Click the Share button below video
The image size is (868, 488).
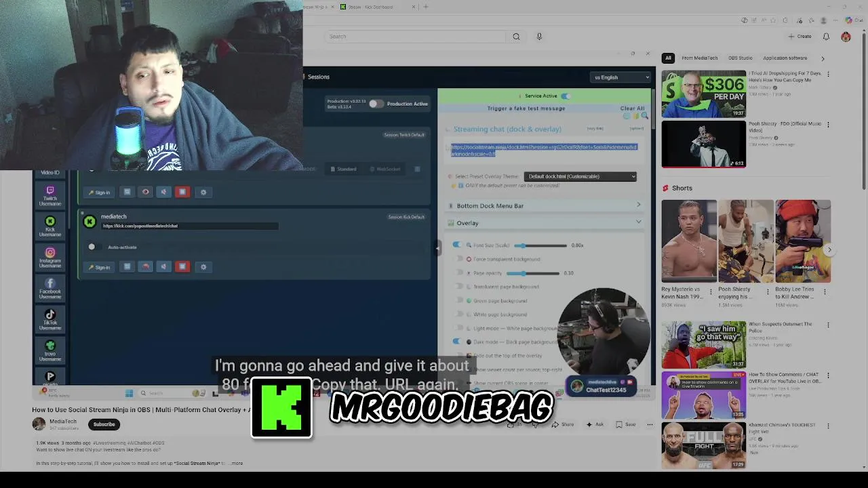coord(563,425)
